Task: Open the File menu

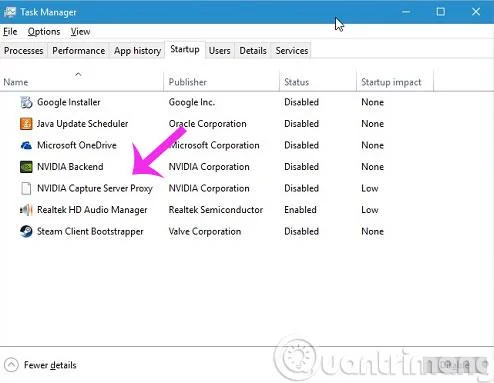Action: click(x=10, y=32)
